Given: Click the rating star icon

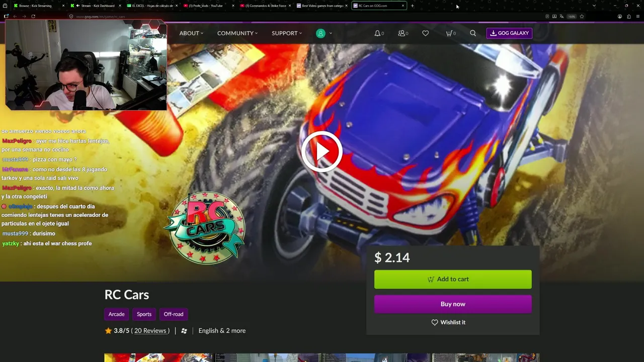Looking at the screenshot, I should [x=108, y=331].
